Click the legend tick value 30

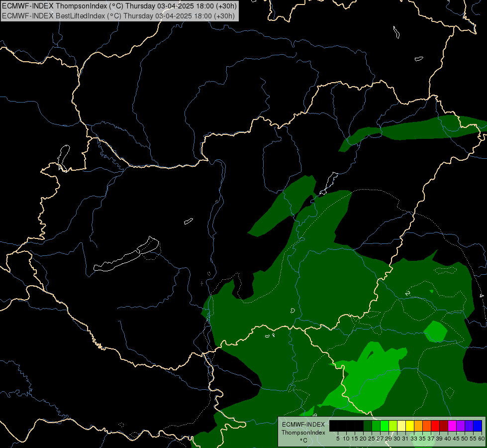coord(397,439)
